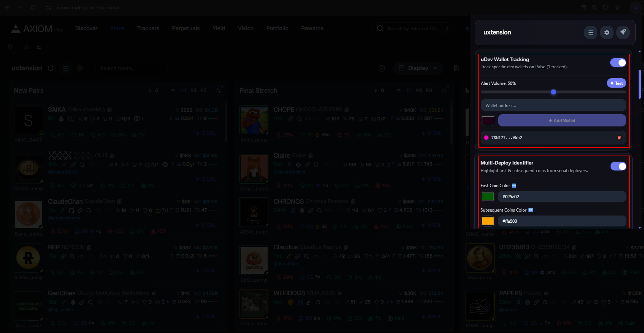Turn off Multi-Deploy Identifier toggle

click(x=618, y=166)
